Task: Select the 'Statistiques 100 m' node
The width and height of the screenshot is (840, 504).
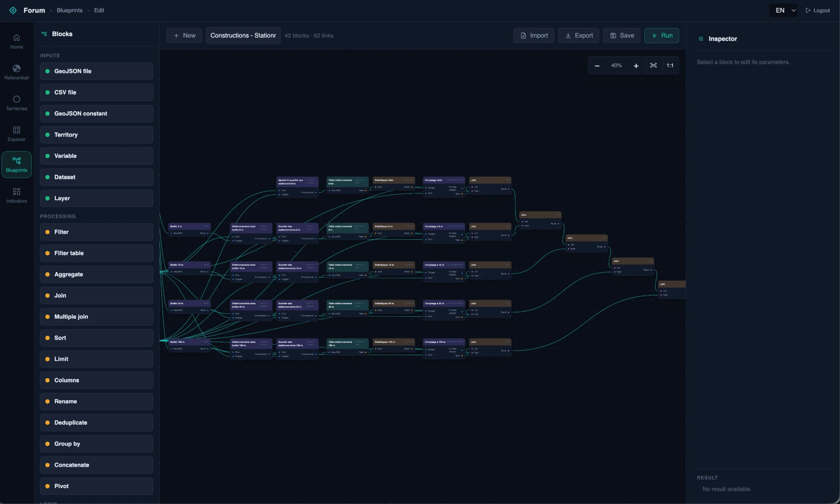Action: 394,345
